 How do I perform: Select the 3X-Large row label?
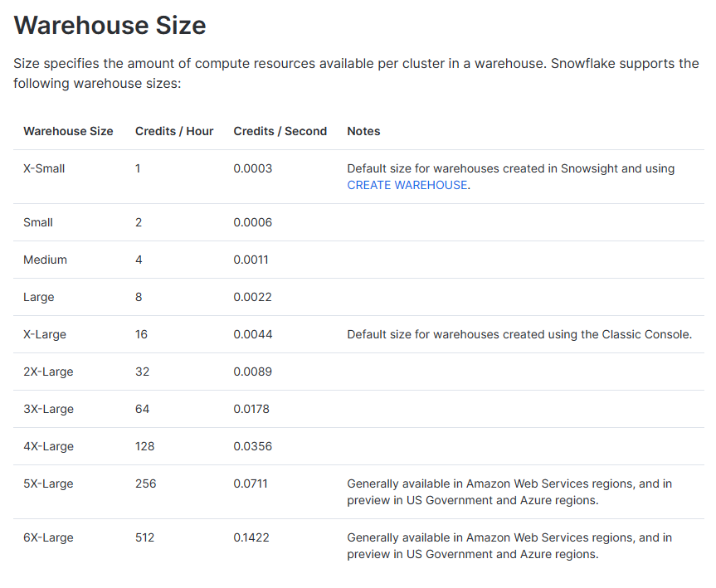coord(48,409)
